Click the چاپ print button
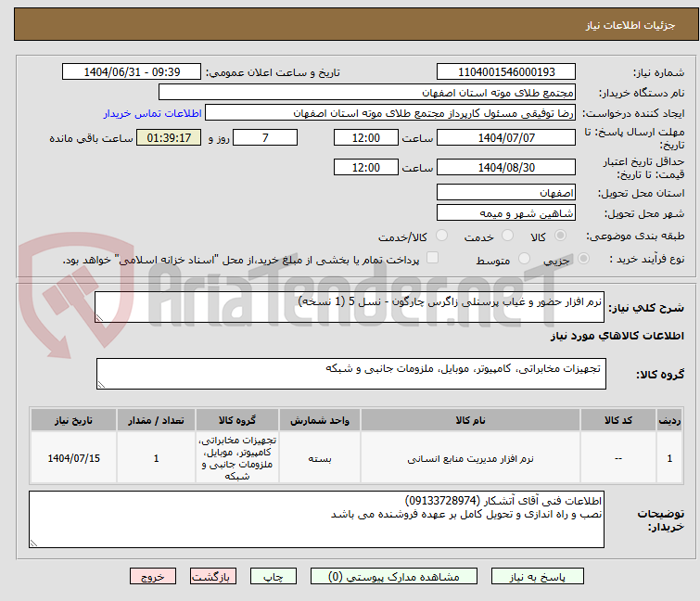This screenshot has width=700, height=601. pyautogui.click(x=274, y=577)
